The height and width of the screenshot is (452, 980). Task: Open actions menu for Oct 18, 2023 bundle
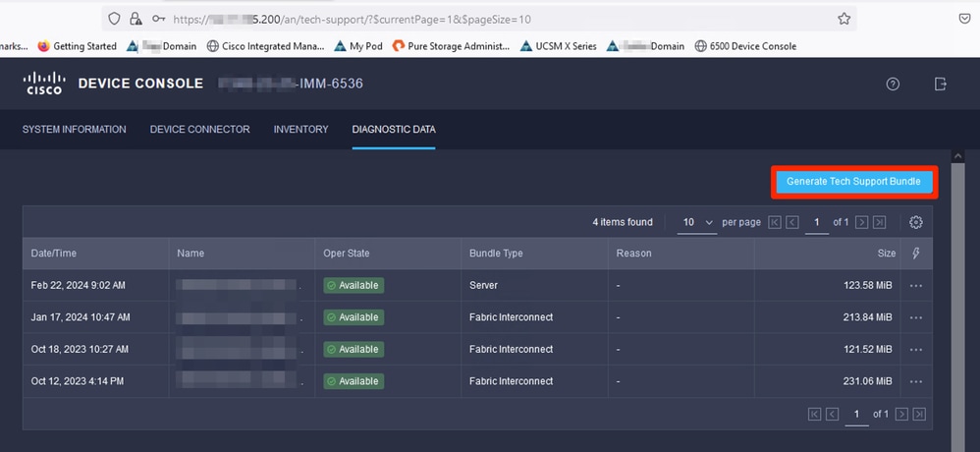point(915,350)
